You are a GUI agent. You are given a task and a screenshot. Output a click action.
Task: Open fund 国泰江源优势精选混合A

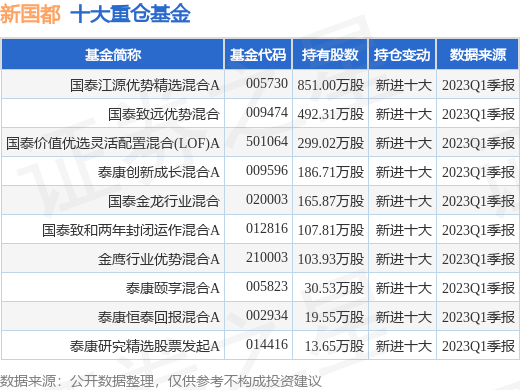pyautogui.click(x=145, y=85)
